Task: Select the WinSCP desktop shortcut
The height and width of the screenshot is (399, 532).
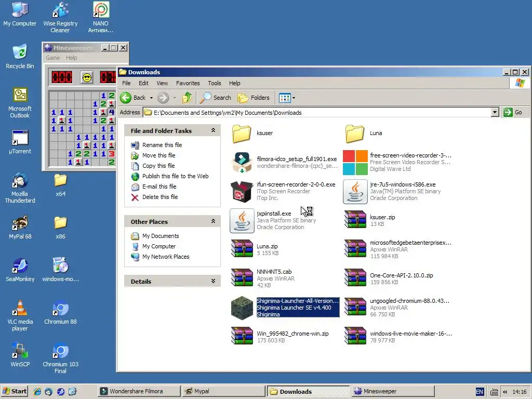Action: pyautogui.click(x=20, y=354)
